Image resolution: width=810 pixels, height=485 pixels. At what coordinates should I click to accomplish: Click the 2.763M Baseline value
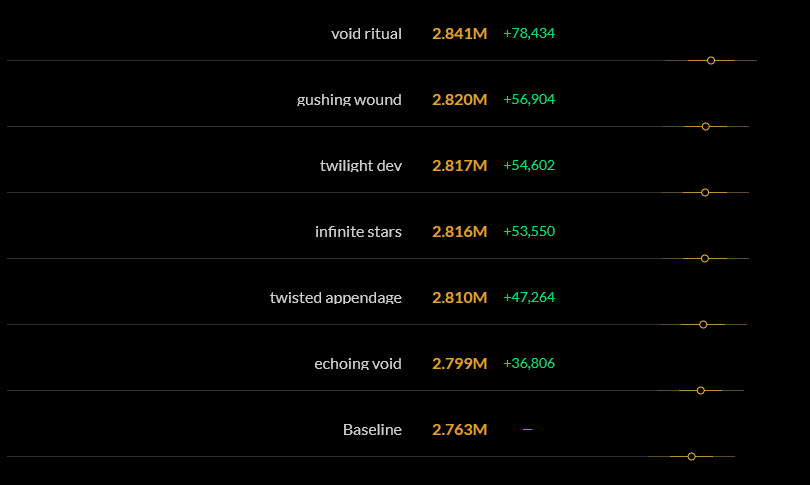tap(460, 430)
